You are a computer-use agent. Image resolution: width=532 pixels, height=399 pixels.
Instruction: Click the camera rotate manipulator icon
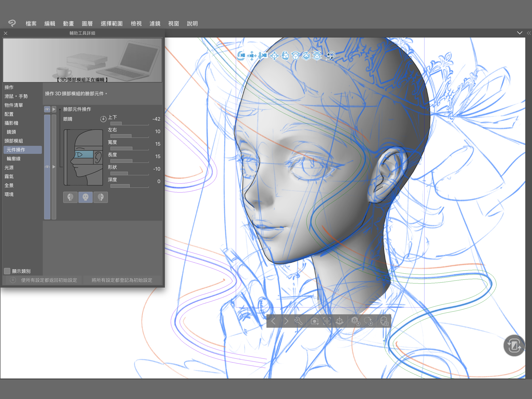(x=241, y=56)
